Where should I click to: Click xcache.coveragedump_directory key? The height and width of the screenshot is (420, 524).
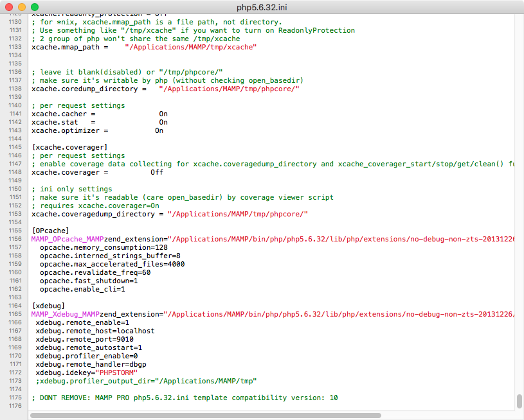(93, 214)
